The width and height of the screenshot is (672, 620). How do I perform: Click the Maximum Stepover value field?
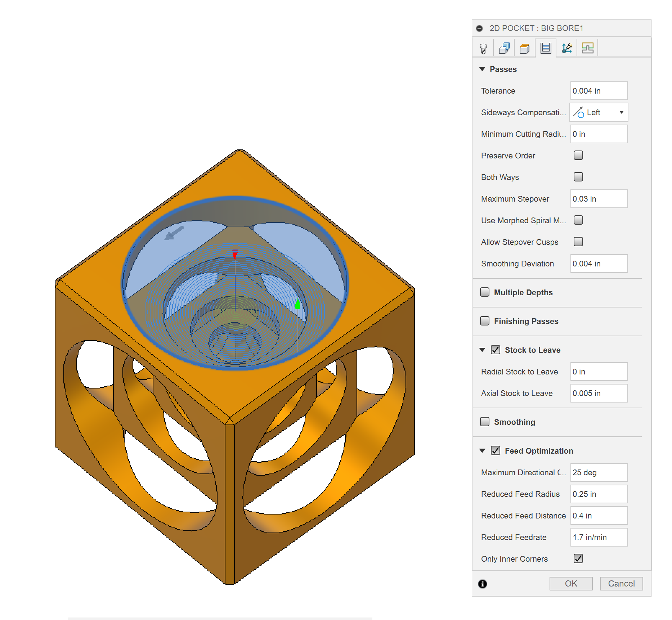[x=599, y=198]
